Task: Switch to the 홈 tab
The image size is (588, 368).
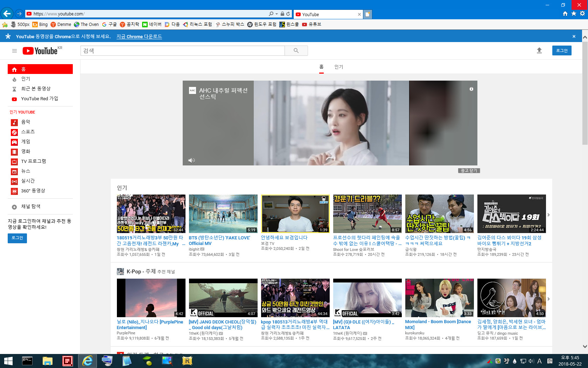Action: point(321,67)
